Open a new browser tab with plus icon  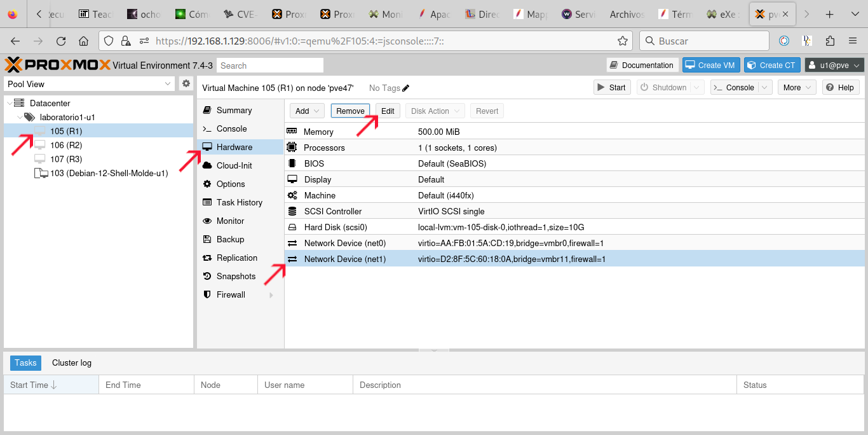pos(829,14)
